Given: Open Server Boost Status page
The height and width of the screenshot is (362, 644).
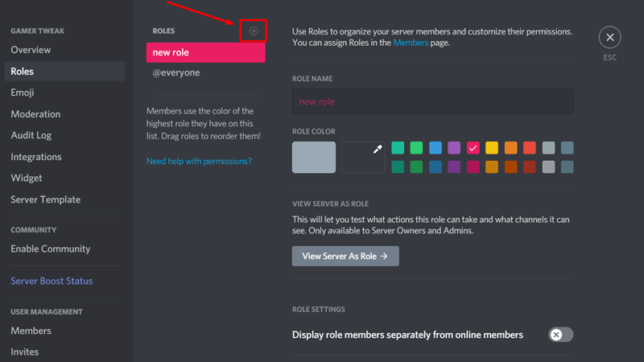Looking at the screenshot, I should (52, 281).
